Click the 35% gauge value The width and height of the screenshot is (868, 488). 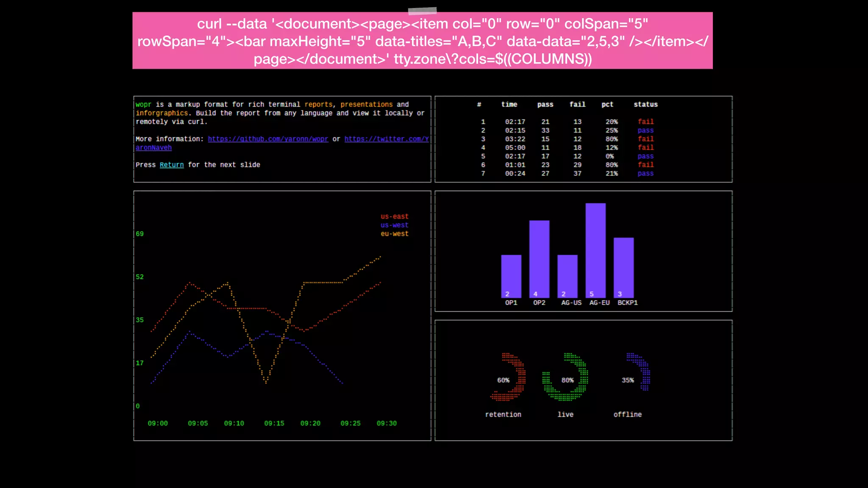(x=628, y=380)
